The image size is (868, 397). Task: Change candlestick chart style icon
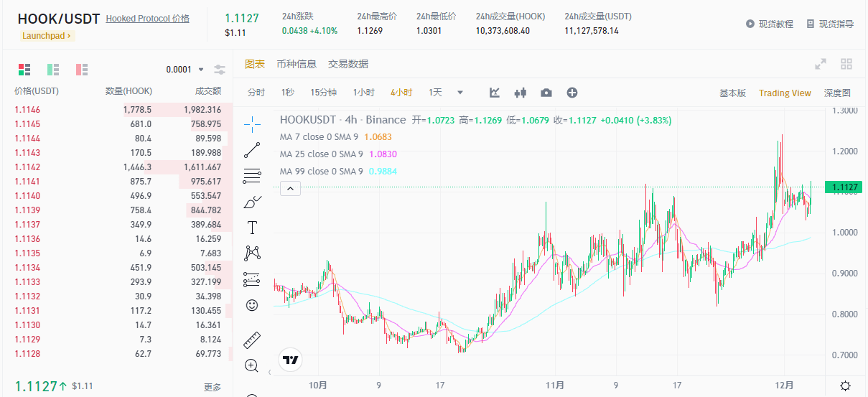tap(521, 93)
